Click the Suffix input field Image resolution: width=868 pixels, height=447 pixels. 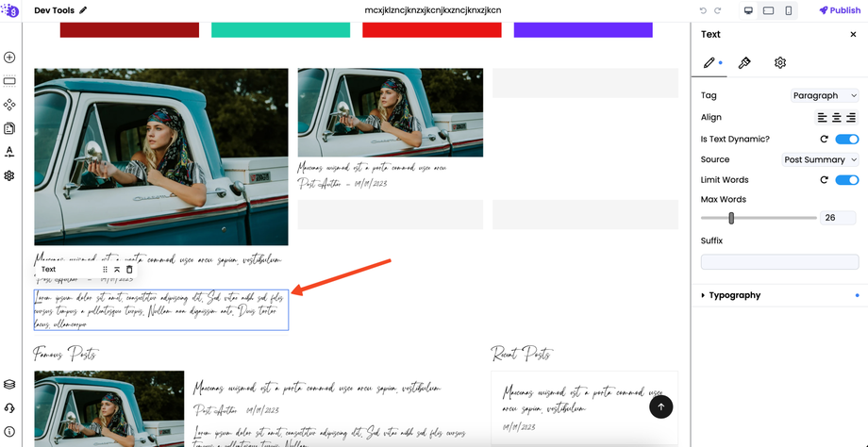[x=779, y=261]
